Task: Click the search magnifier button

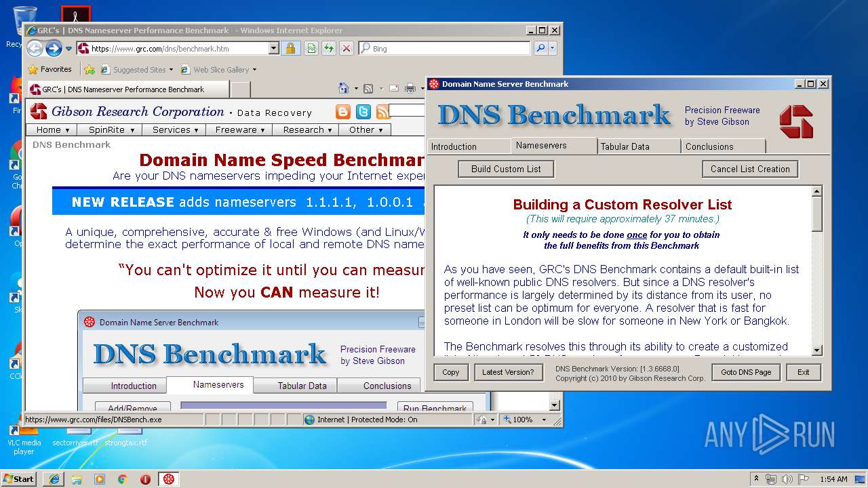Action: click(x=540, y=49)
